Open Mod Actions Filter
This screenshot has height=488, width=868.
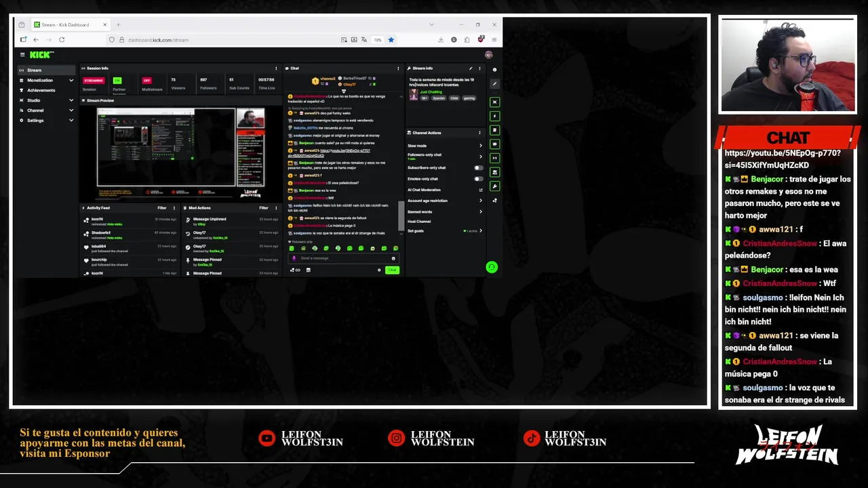[264, 208]
